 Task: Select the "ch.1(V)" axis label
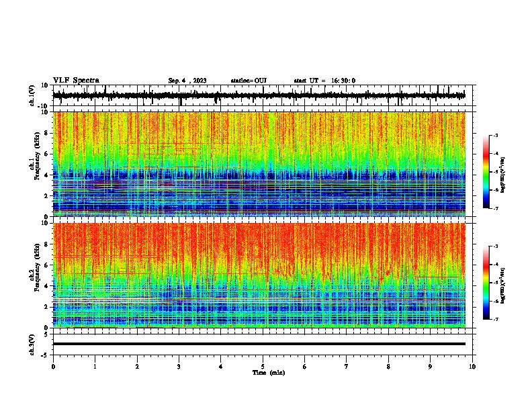(32, 95)
